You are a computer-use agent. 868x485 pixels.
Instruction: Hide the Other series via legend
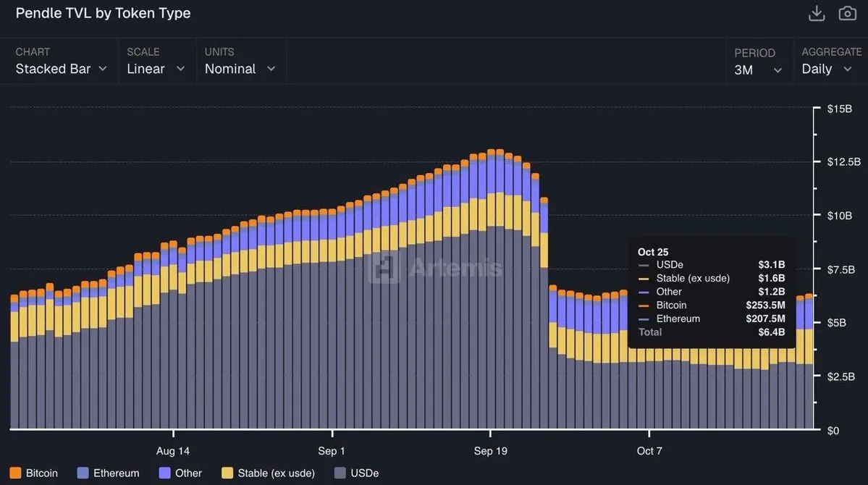(x=188, y=473)
